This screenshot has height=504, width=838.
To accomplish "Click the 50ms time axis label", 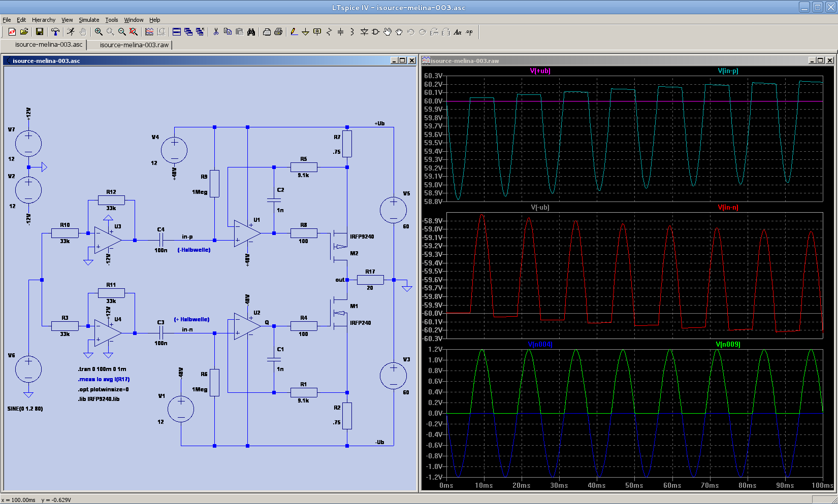I will pyautogui.click(x=634, y=485).
